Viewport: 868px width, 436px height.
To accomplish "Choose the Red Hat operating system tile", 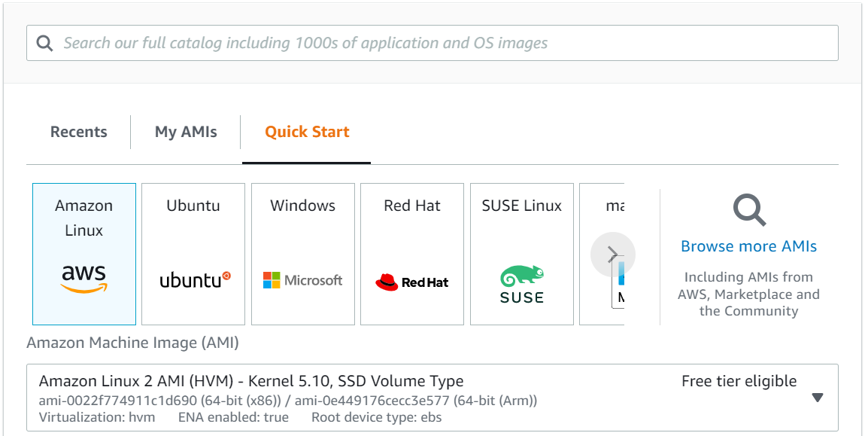I will click(x=411, y=253).
